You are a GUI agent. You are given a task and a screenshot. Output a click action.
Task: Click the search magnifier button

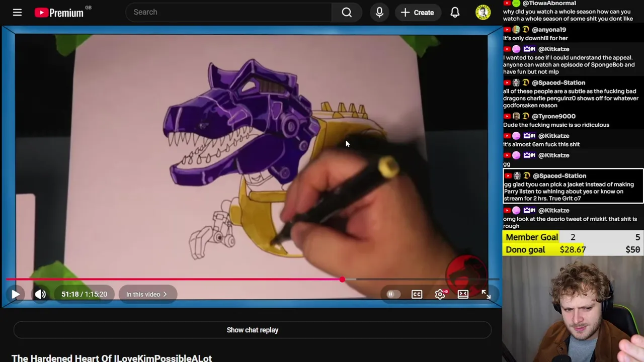[x=347, y=12]
